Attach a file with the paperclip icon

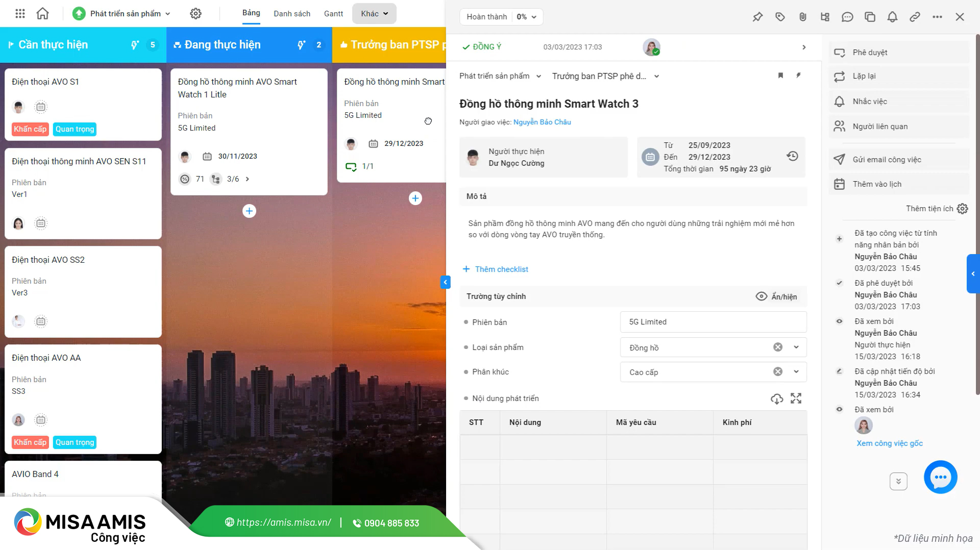(x=802, y=17)
